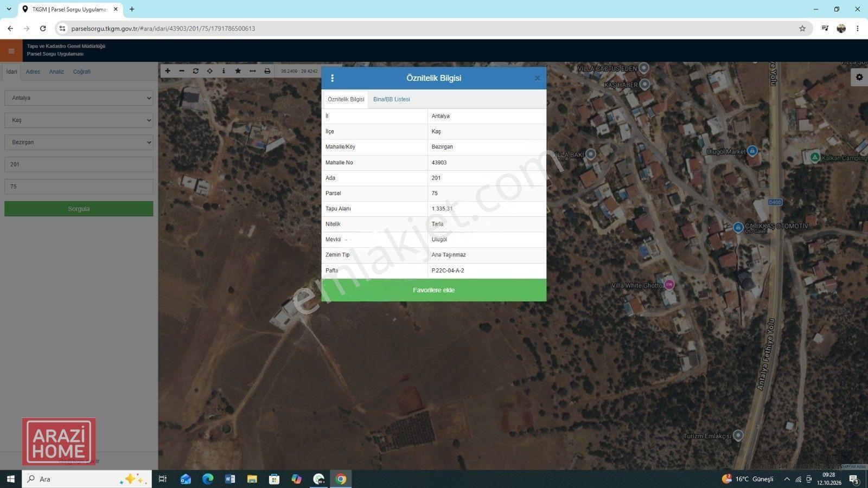The height and width of the screenshot is (488, 868).
Task: Click the Villa White Ghotto map pin
Action: [669, 284]
